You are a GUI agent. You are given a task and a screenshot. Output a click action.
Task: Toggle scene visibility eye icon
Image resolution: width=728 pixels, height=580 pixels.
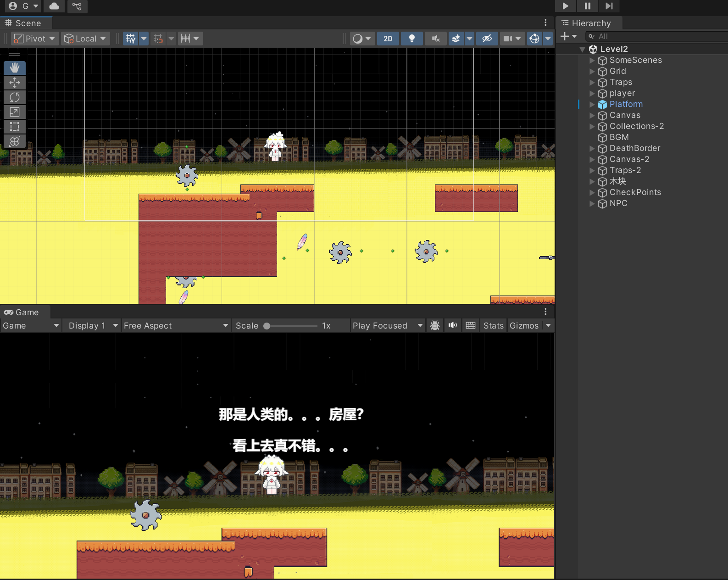[487, 39]
